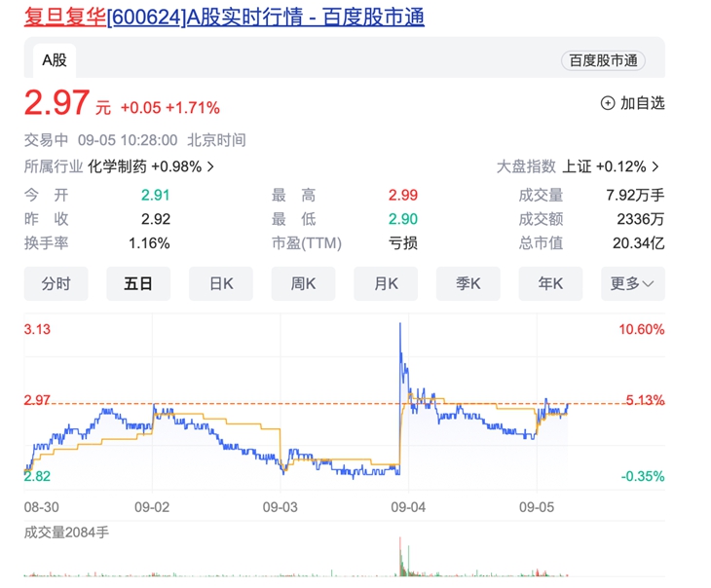Select the A股 tab
The image size is (711, 588).
pyautogui.click(x=55, y=60)
